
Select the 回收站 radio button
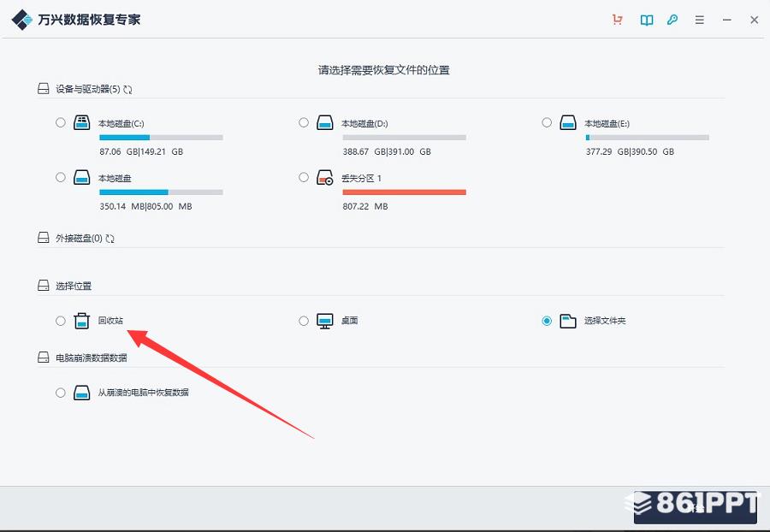click(x=61, y=321)
